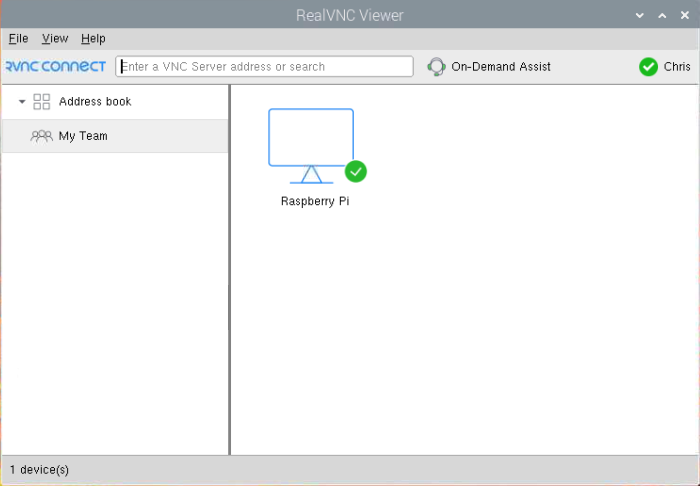Image resolution: width=700 pixels, height=486 pixels.
Task: Click the My Team people icon
Action: (41, 136)
